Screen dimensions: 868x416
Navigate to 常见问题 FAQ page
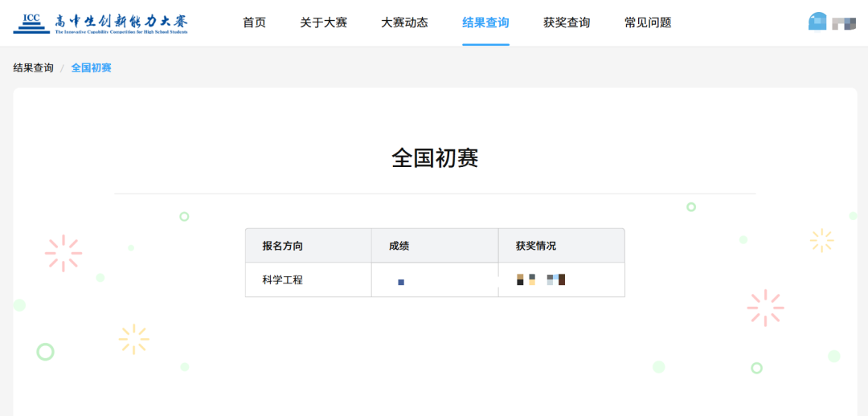point(648,22)
